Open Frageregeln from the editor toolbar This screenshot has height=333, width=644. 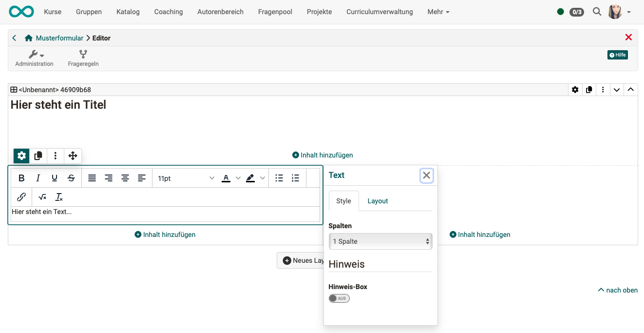[83, 58]
